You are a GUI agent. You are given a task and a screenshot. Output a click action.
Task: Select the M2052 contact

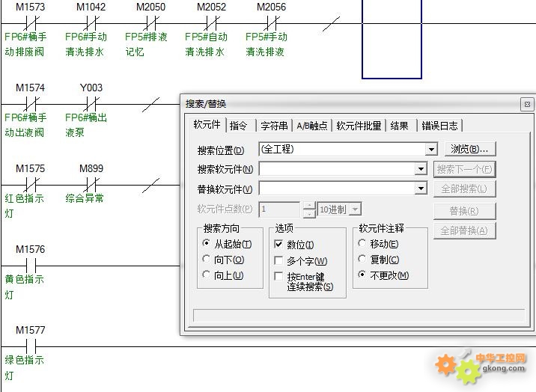(212, 23)
